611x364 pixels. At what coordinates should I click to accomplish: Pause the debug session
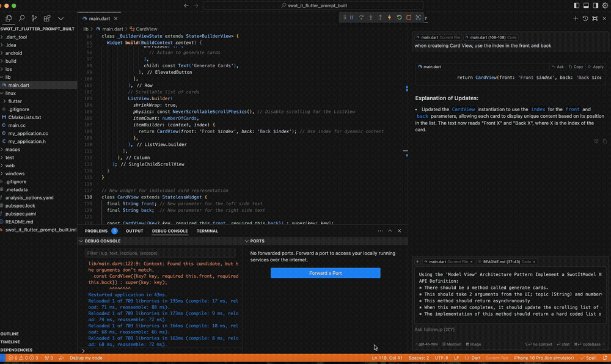pyautogui.click(x=352, y=18)
